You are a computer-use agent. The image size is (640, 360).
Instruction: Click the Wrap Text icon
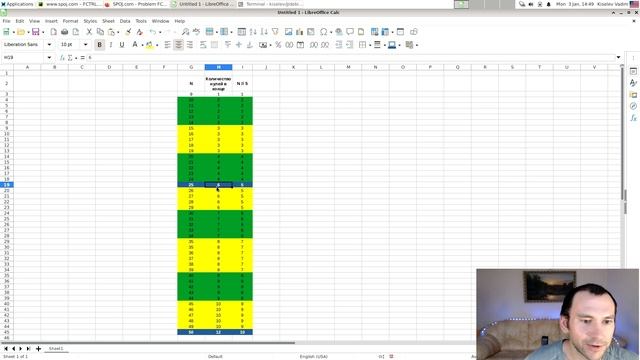(203, 44)
